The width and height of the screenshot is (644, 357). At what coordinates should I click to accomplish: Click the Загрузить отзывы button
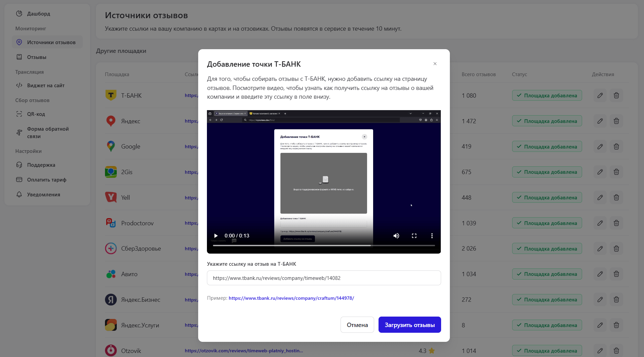(x=409, y=325)
